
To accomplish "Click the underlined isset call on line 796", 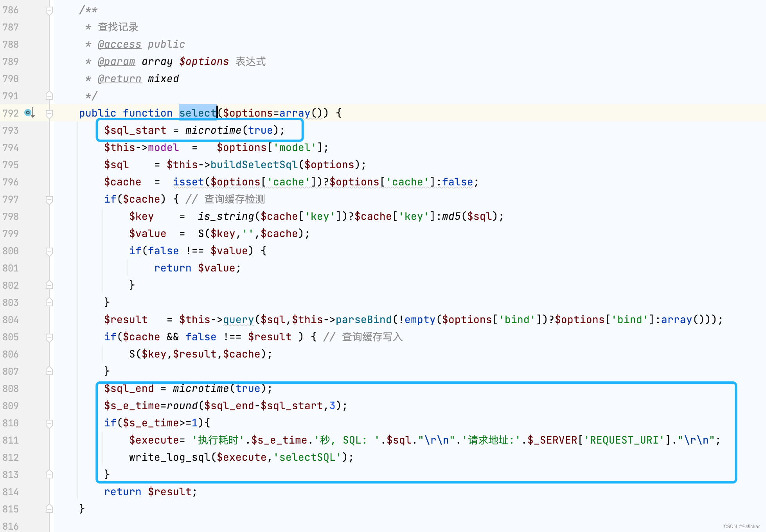I will click(x=189, y=182).
